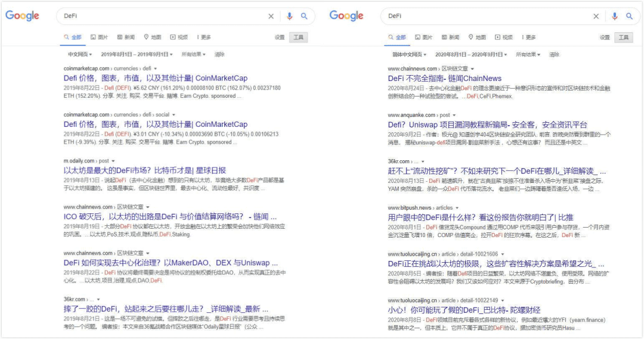Expand arrow beside coinmarketcap.com › currencies › defi › social
The image size is (644, 339).
(174, 115)
